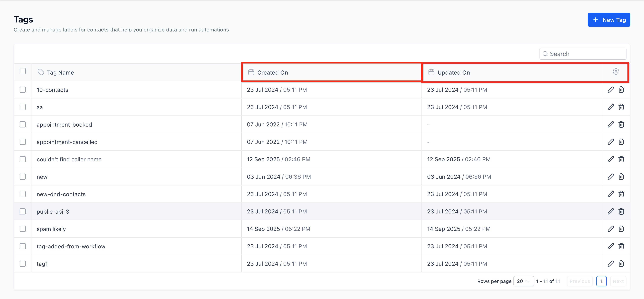Image resolution: width=644 pixels, height=299 pixels.
Task: Delete the tag1 row with trash icon
Action: click(x=621, y=263)
